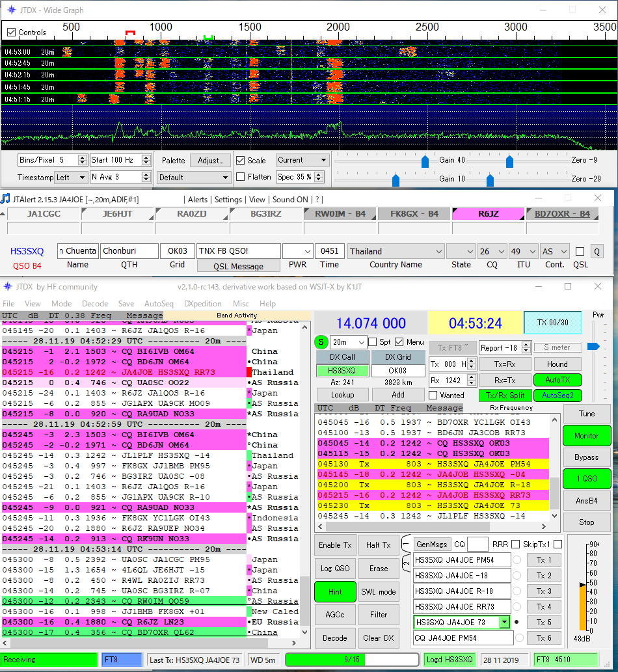Open the PWR dropdown in JTAlert
This screenshot has height=672, width=618.
coord(297,252)
